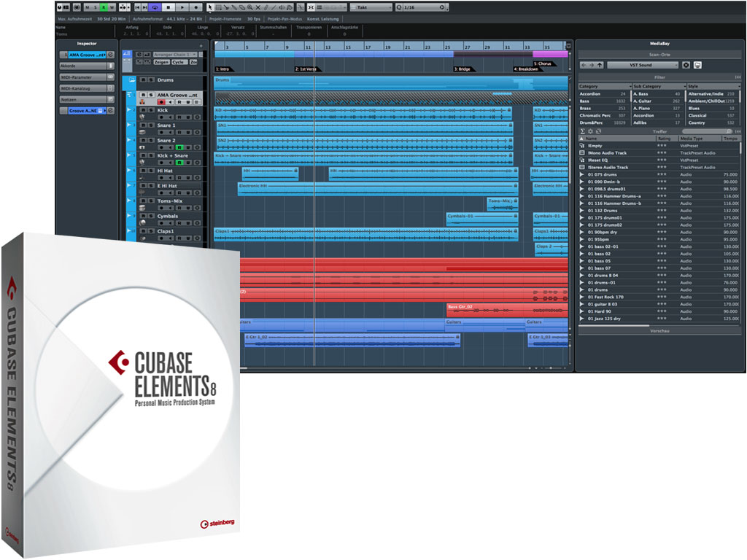Toggle green Read automation on Snare 2
Image resolution: width=747 pixels, height=560 pixels.
coord(178,148)
